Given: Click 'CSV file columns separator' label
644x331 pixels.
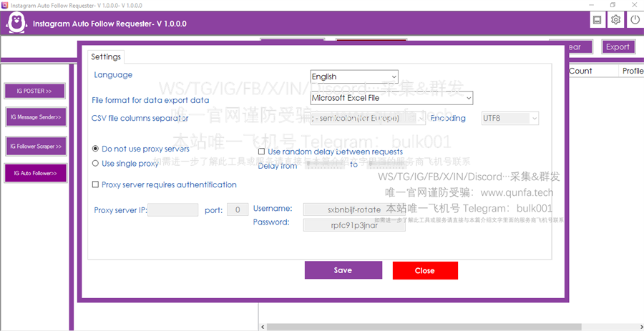Looking at the screenshot, I should click(x=140, y=118).
